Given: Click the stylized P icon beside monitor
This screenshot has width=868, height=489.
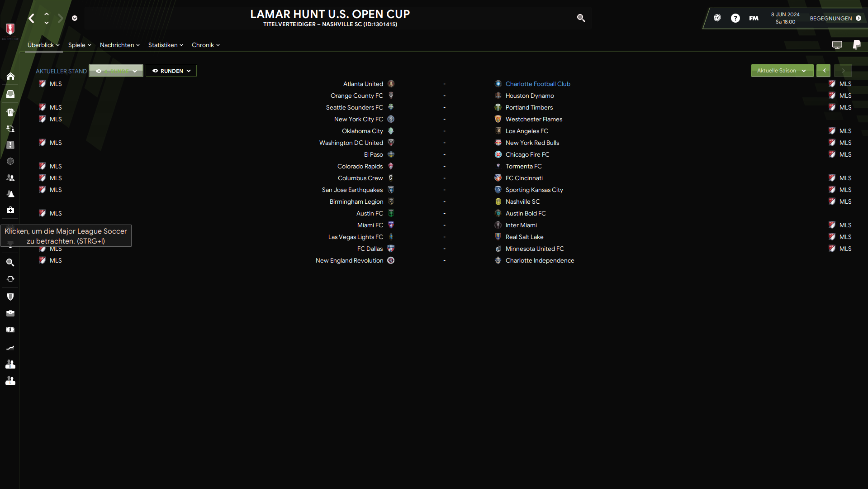Looking at the screenshot, I should pos(857,44).
